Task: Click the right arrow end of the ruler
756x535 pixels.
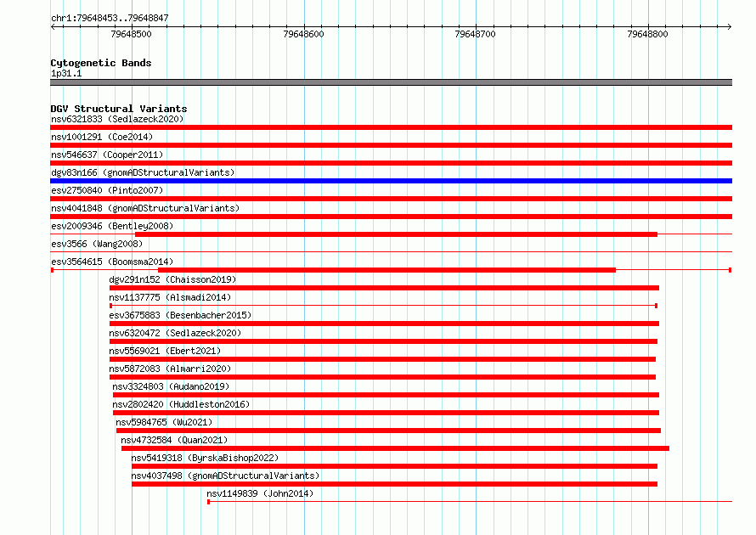Action: coord(730,26)
